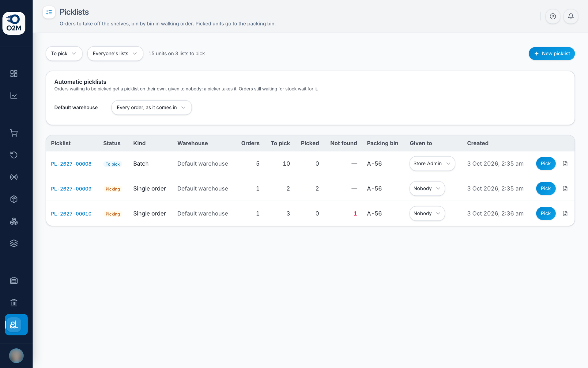This screenshot has height=368, width=588.
Task: Download document for PL-2627-00009
Action: pos(565,188)
